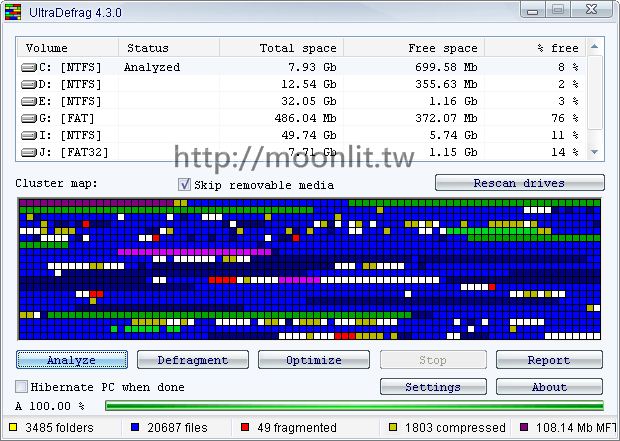Viewport: 620px width, 441px height.
Task: Click the 76 % free value
Action: 565,118
